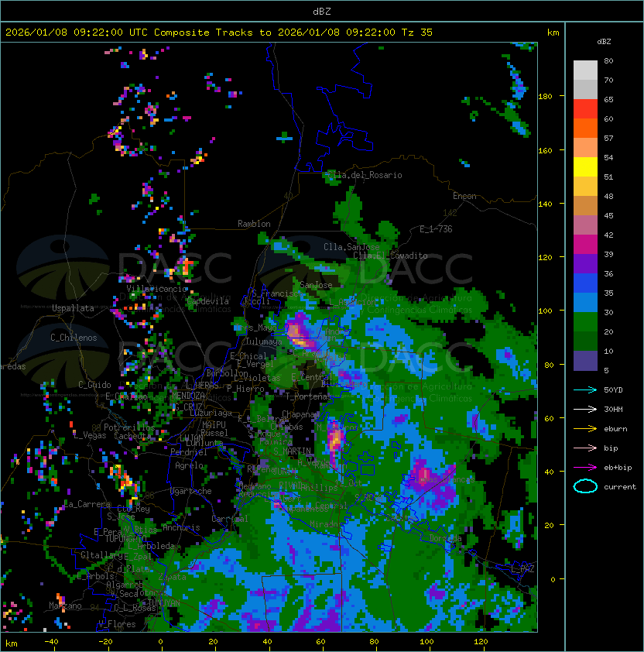This screenshot has height=652, width=644.
Task: Click the 'Clla.del_Rosario' place label
Action: (365, 175)
